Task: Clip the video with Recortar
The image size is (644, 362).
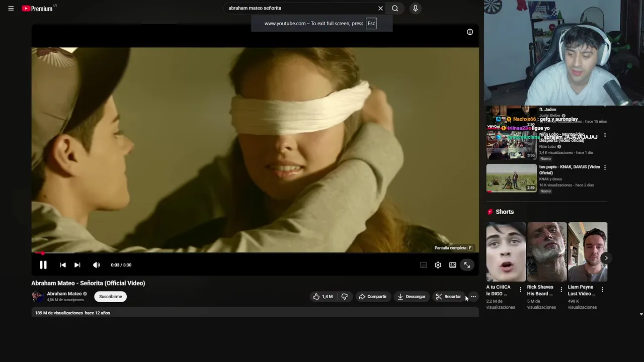Action: pos(448,297)
